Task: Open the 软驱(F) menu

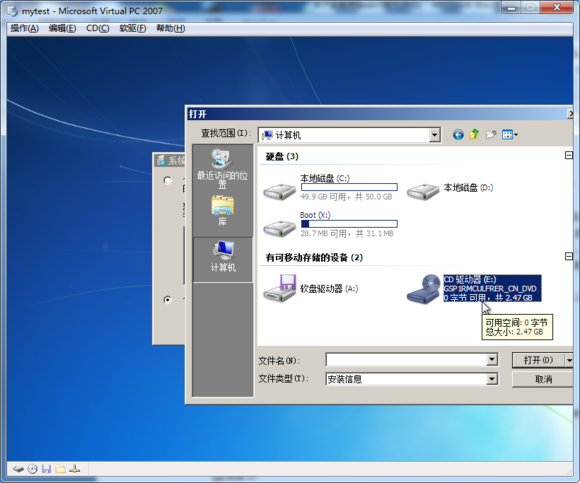Action: coord(133,28)
